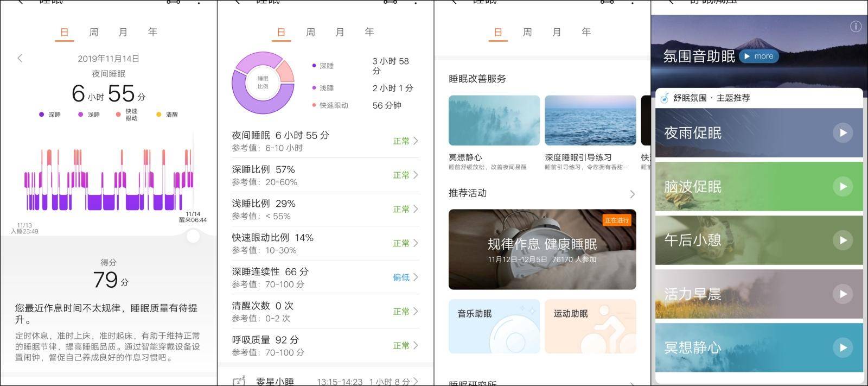Tap the 零星小睡 nap icon
This screenshot has width=868, height=386.
pyautogui.click(x=239, y=381)
